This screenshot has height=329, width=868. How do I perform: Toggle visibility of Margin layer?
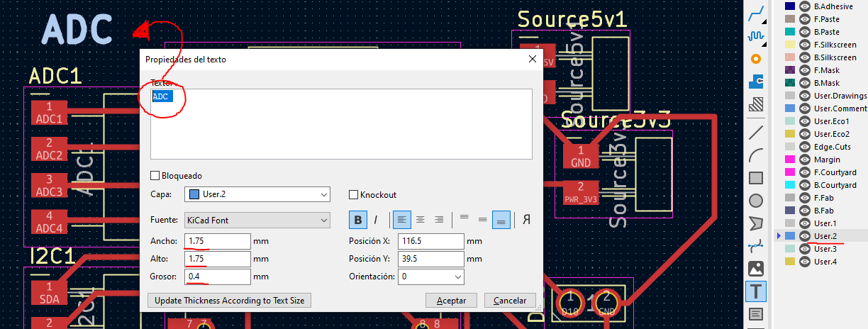[x=805, y=160]
